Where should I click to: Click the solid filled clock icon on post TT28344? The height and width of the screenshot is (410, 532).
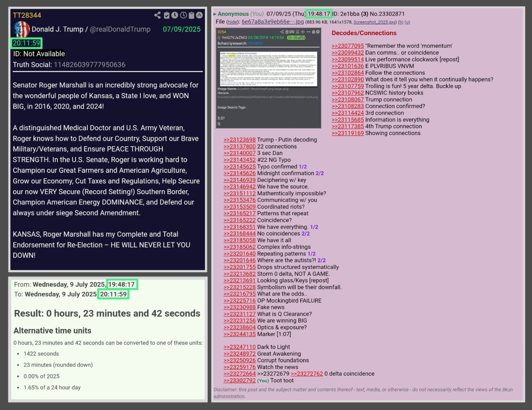click(175, 15)
